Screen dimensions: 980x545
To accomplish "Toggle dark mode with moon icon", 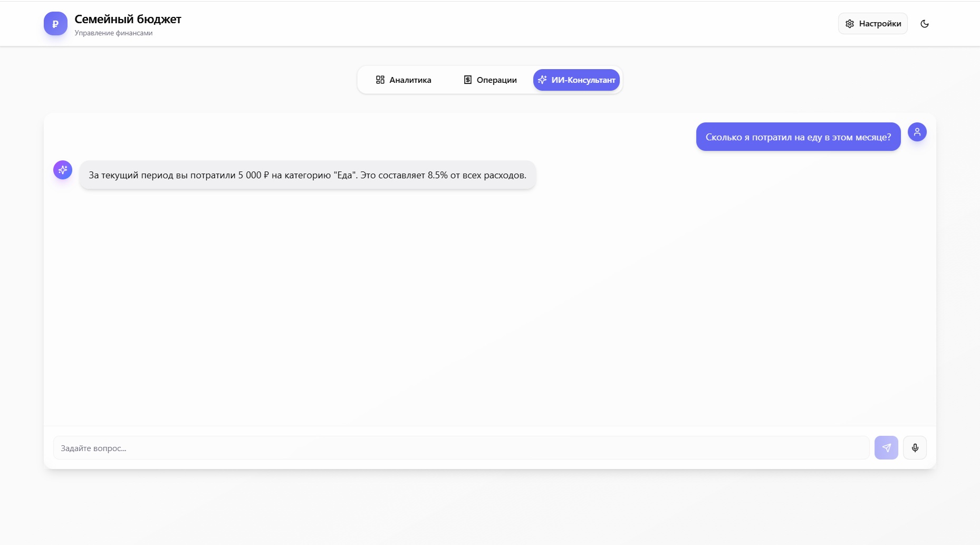I will click(925, 24).
